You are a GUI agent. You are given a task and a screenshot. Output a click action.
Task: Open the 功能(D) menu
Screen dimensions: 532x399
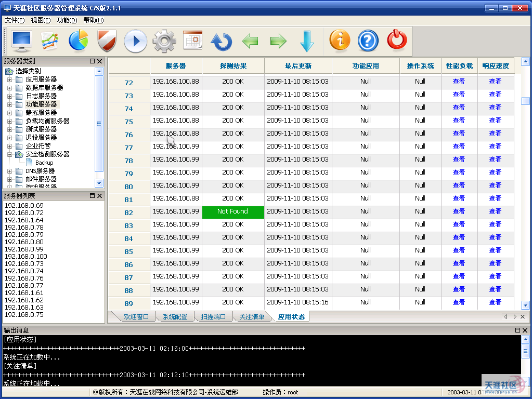[67, 20]
